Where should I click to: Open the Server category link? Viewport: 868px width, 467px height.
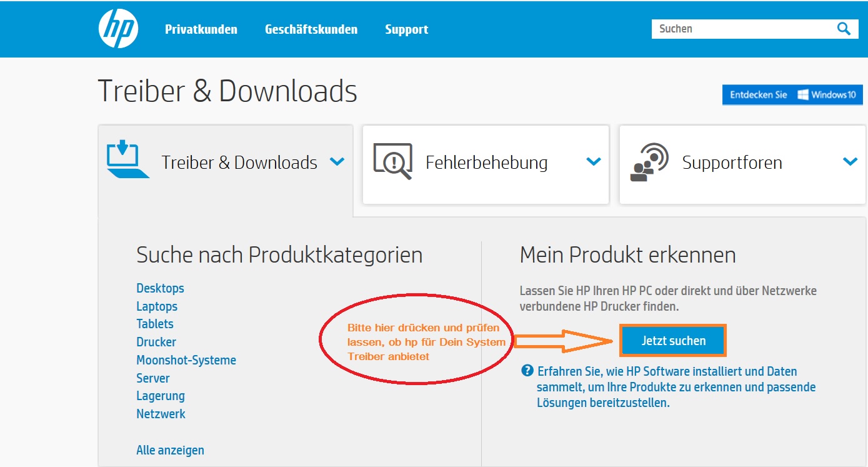pos(153,378)
